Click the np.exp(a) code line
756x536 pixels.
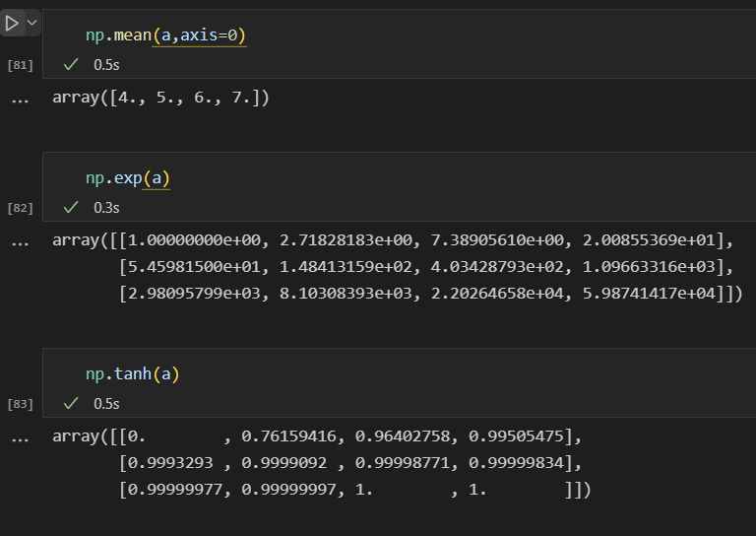[x=128, y=178]
